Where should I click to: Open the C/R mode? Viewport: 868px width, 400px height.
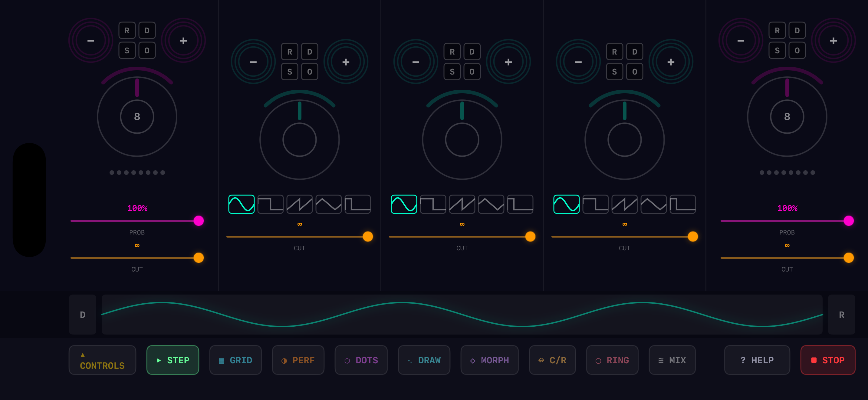pos(553,360)
